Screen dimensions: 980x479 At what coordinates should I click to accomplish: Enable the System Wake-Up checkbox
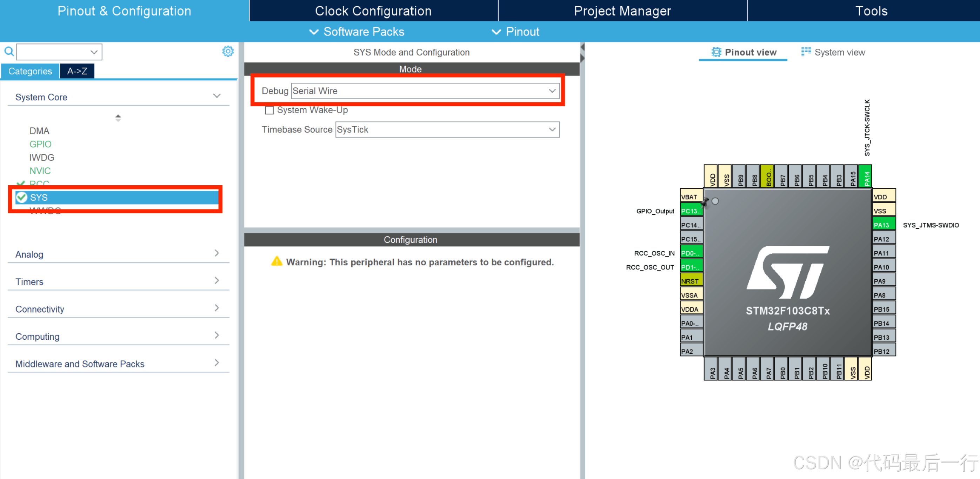click(x=269, y=110)
